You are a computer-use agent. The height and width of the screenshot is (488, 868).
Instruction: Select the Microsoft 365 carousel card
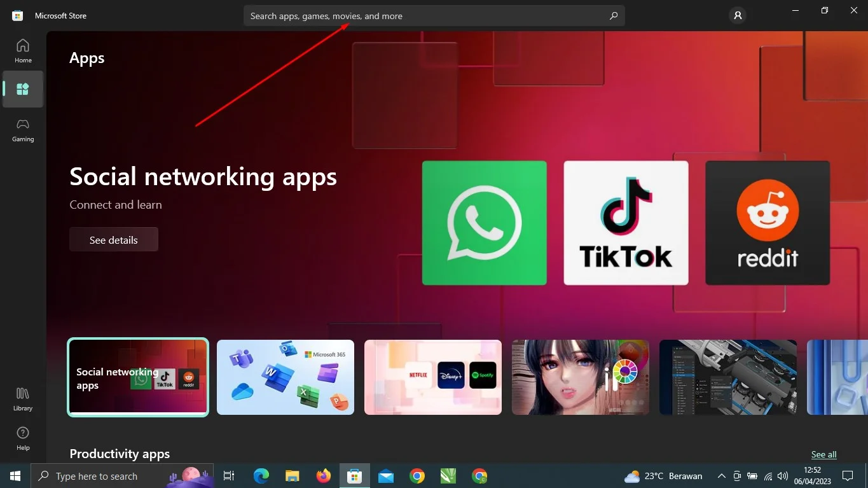point(286,377)
